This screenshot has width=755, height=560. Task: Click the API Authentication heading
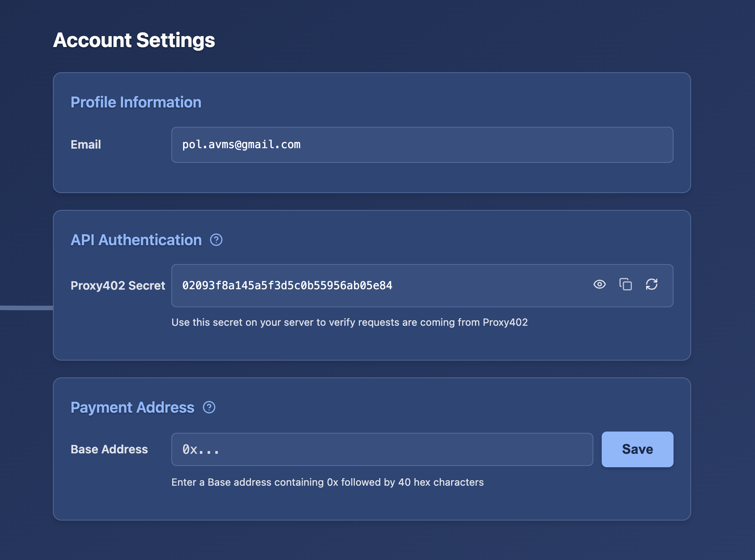136,240
